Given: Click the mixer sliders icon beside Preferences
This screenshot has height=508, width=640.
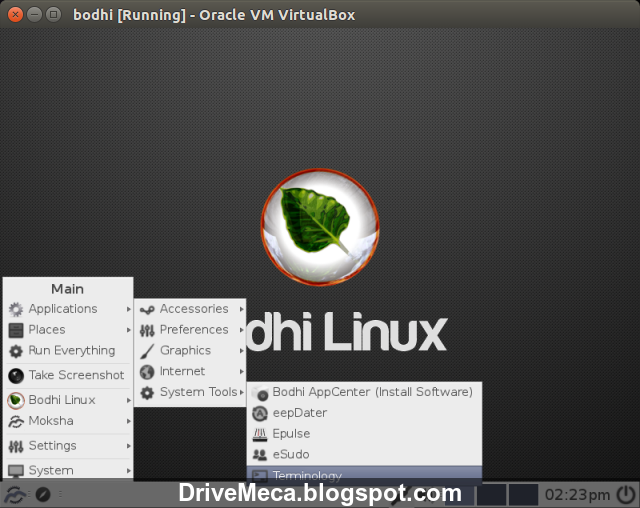Looking at the screenshot, I should coord(147,330).
